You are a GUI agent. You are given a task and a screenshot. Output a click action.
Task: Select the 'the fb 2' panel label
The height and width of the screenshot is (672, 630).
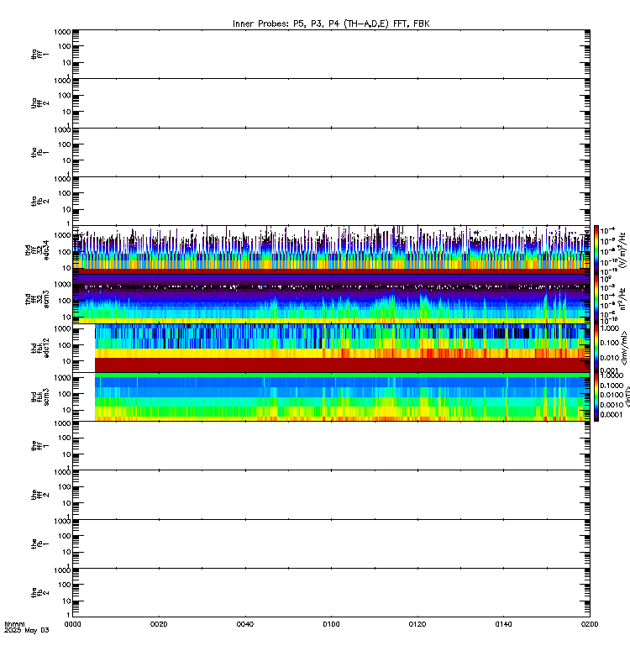click(39, 593)
